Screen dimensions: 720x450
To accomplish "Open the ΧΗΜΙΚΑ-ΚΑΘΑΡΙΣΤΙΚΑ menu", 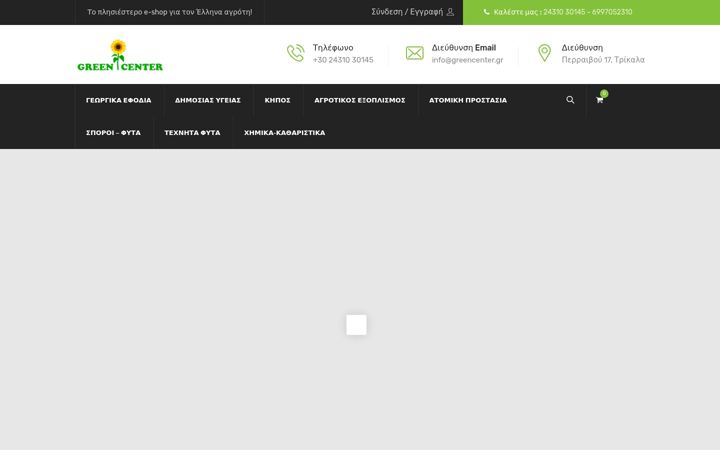I will pyautogui.click(x=285, y=133).
